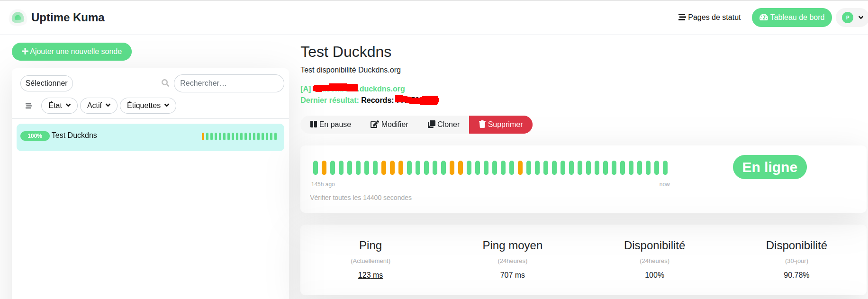This screenshot has width=868, height=299.
Task: Edit the monitor with Modifier
Action: point(389,125)
